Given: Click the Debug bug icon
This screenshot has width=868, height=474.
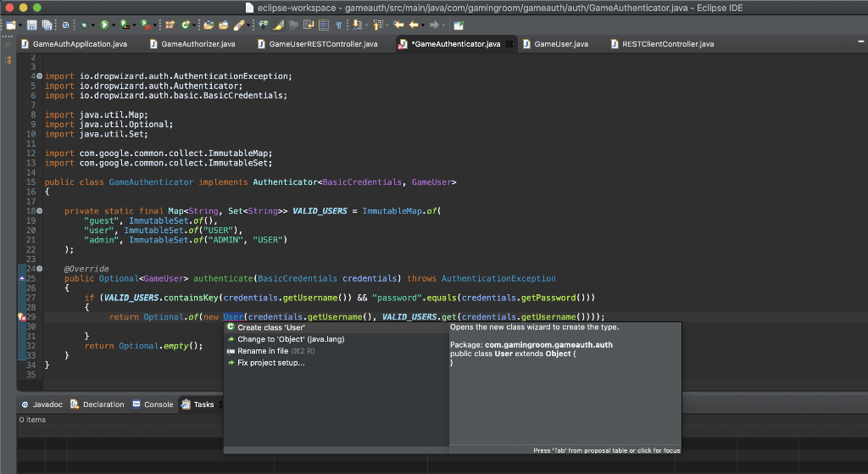Looking at the screenshot, I should pyautogui.click(x=85, y=25).
